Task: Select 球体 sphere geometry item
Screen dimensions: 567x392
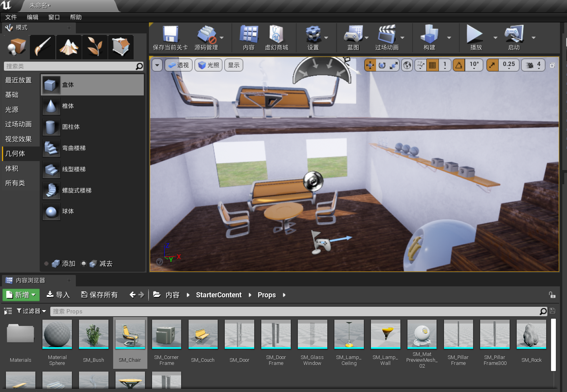Action: pos(93,212)
